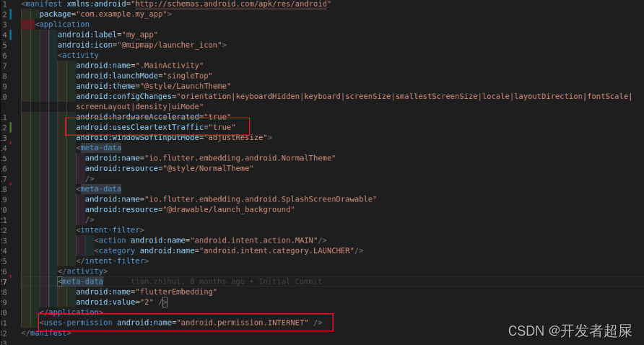Collapse the NormalTheme meta-data fold arrow
644x345 pixels.
click(x=11, y=143)
